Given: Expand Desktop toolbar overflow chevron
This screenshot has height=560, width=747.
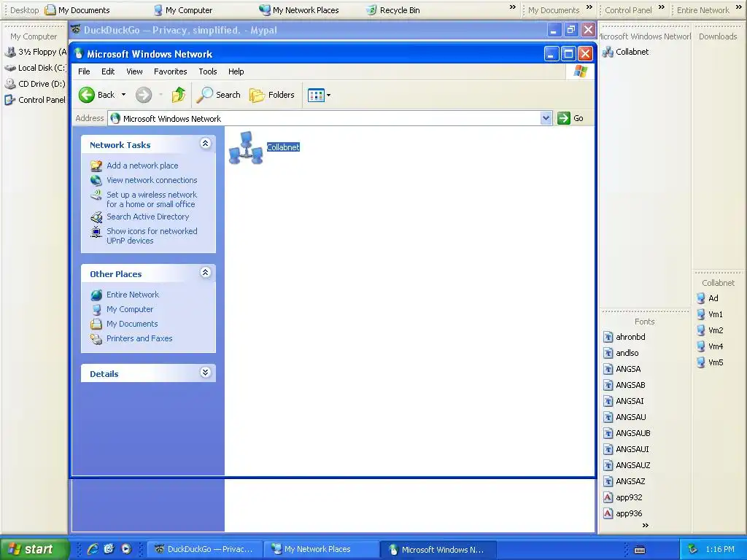Looking at the screenshot, I should [x=513, y=7].
